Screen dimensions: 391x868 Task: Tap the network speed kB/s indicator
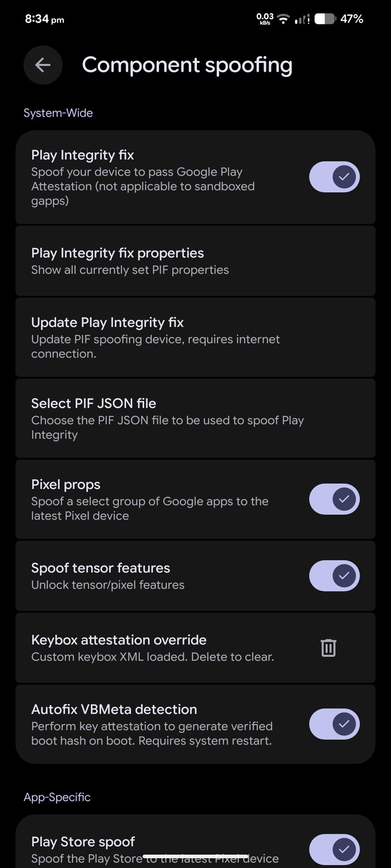tap(265, 18)
